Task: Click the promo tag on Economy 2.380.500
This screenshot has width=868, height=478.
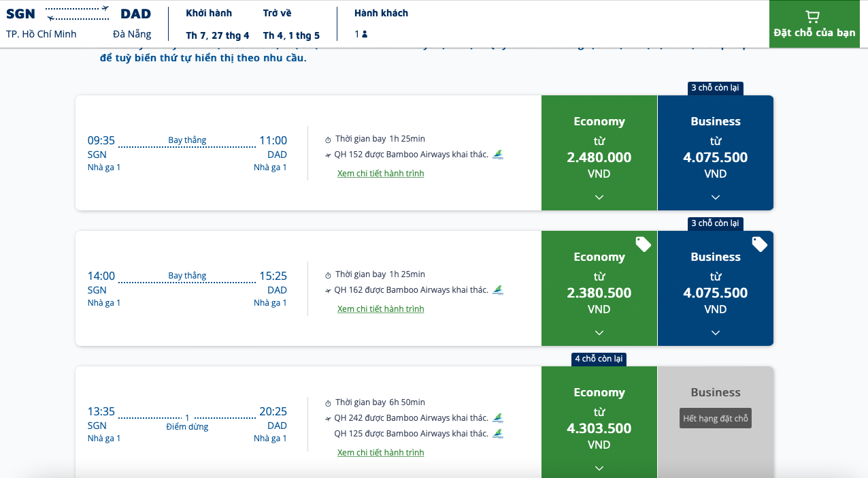Action: coord(643,244)
